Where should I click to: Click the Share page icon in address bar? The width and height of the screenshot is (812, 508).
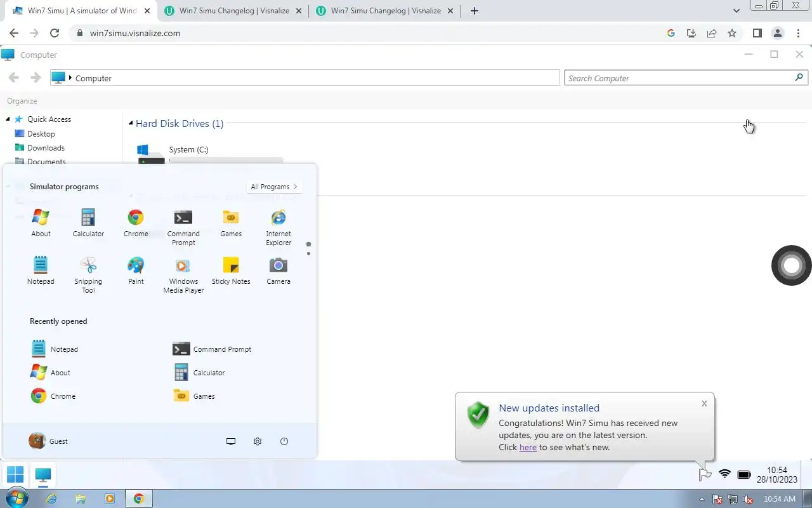tap(712, 33)
